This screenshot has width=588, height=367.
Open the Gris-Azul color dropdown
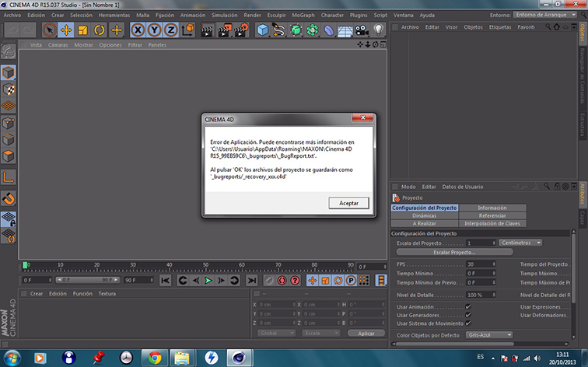coord(489,335)
